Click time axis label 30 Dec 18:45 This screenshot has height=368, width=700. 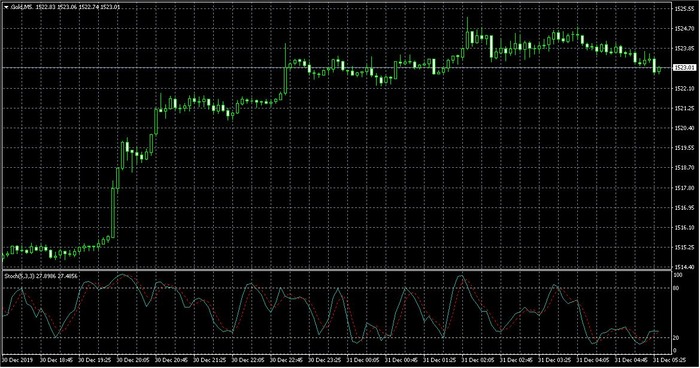tap(56, 360)
